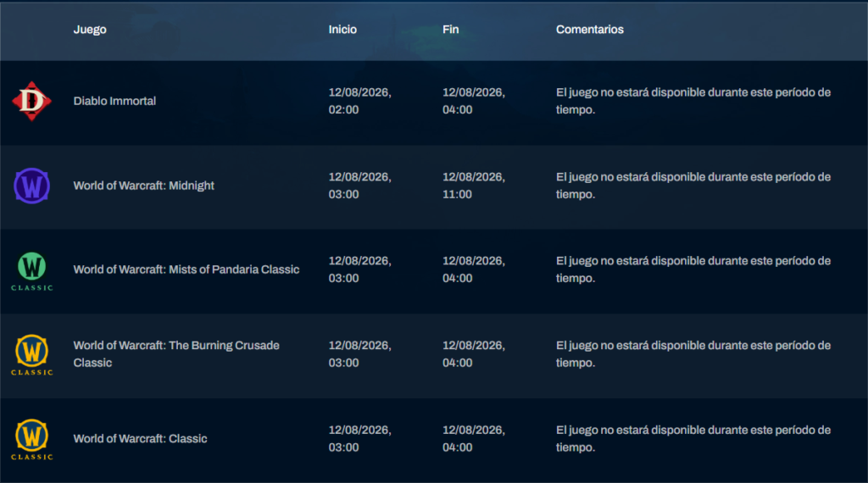868x483 pixels.
Task: Click the comment in Burning Crusade Classic row
Action: (x=693, y=354)
